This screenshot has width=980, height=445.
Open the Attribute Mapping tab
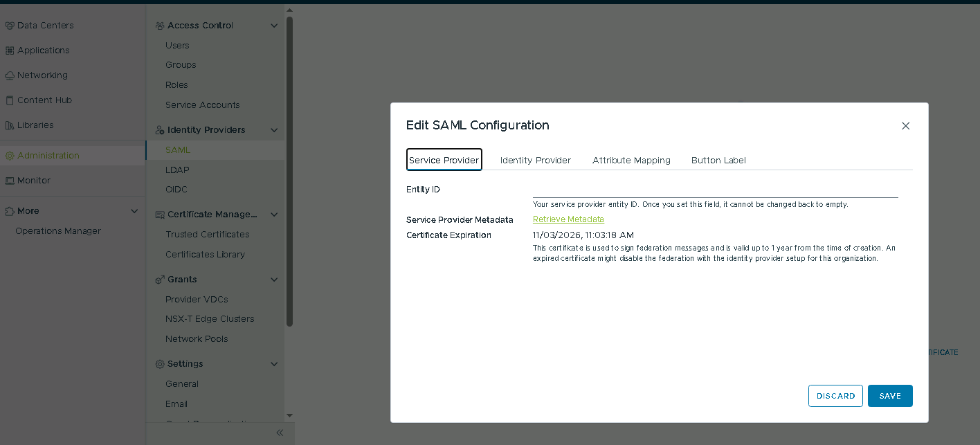(631, 160)
